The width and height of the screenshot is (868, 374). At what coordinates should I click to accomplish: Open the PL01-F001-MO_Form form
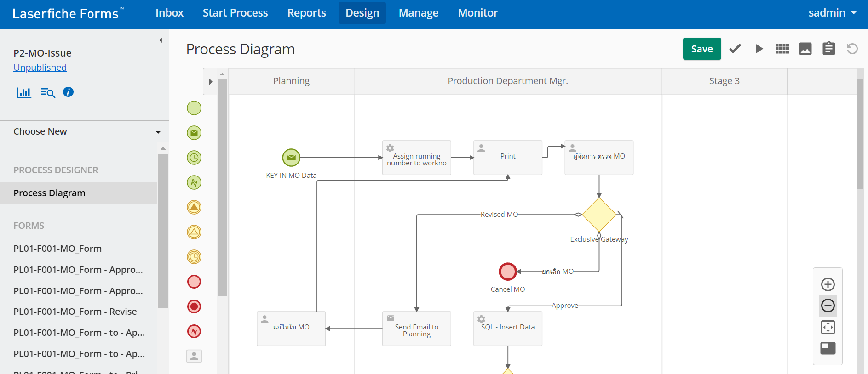[x=57, y=249]
